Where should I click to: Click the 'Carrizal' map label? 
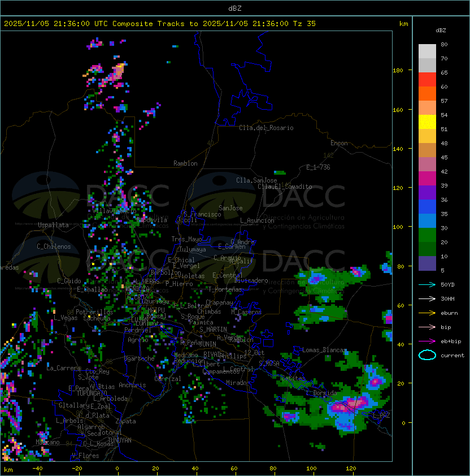[x=168, y=379]
